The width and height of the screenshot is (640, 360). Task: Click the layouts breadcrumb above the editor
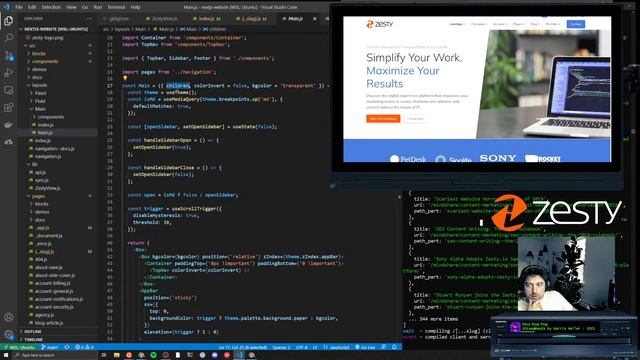[122, 29]
